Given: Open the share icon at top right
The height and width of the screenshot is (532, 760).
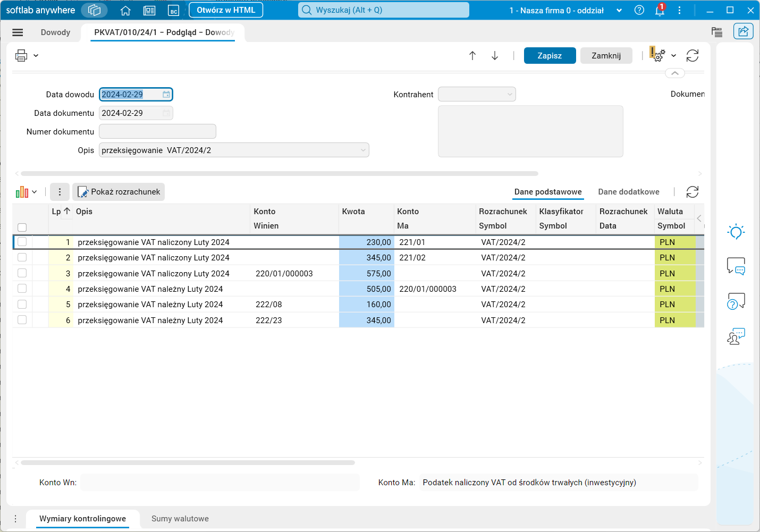Looking at the screenshot, I should tap(744, 31).
